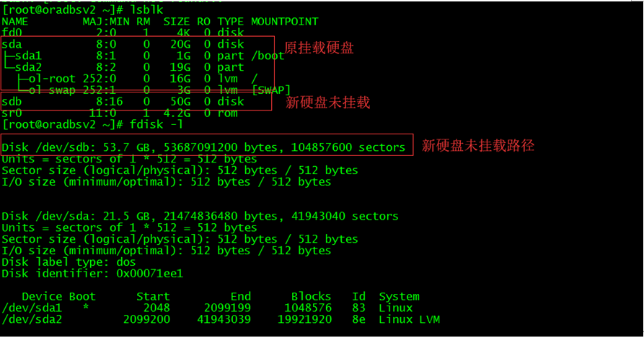This screenshot has width=644, height=338.
Task: Select '41943040 sectors' value
Action: 345,216
